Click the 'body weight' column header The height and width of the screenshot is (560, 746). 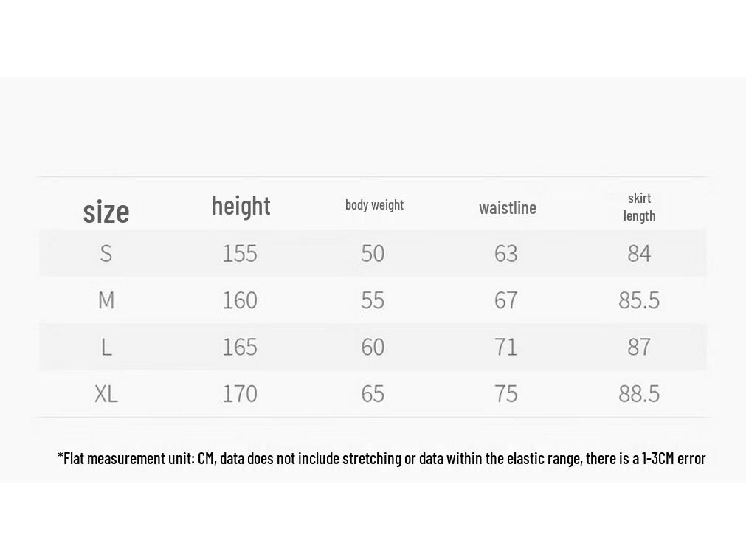pos(374,204)
